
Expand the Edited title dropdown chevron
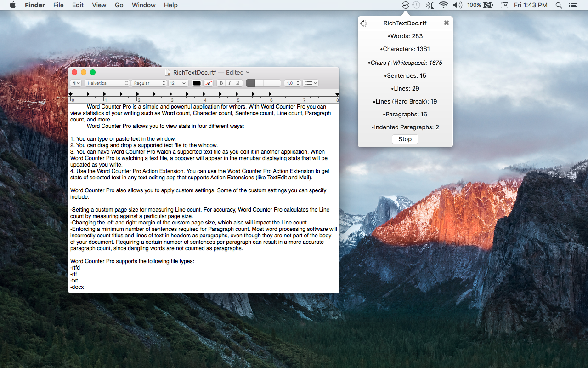pyautogui.click(x=248, y=72)
